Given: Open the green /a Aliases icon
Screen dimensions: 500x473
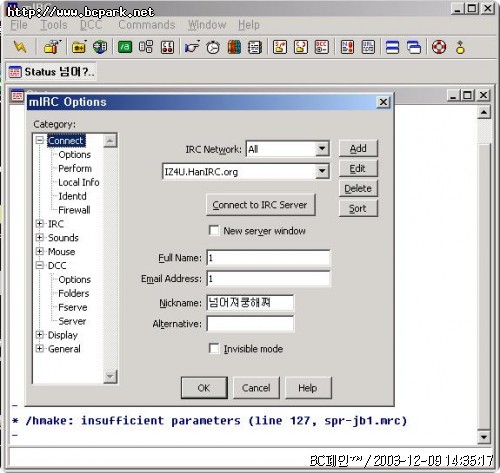Looking at the screenshot, I should pyautogui.click(x=125, y=47).
